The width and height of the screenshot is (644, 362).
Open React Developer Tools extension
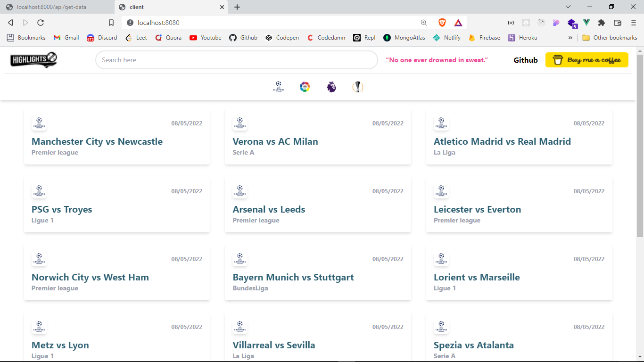526,23
